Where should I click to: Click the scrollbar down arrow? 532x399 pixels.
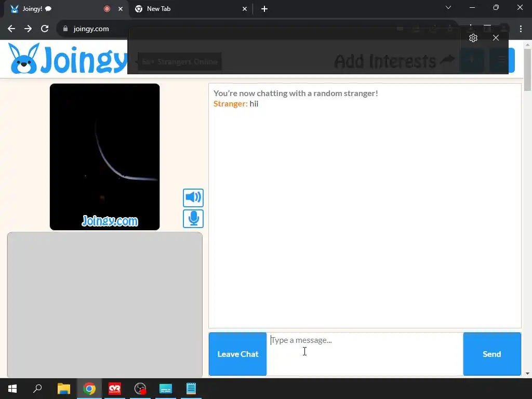coord(527,374)
